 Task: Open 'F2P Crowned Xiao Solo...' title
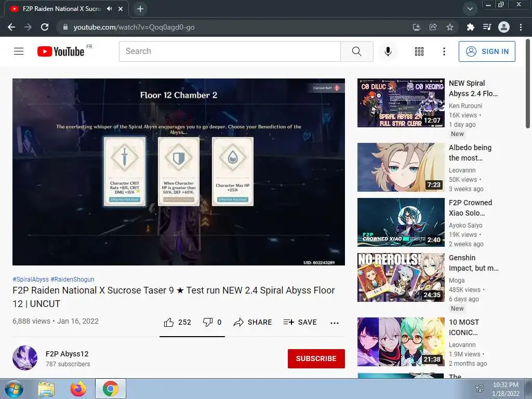(x=470, y=208)
